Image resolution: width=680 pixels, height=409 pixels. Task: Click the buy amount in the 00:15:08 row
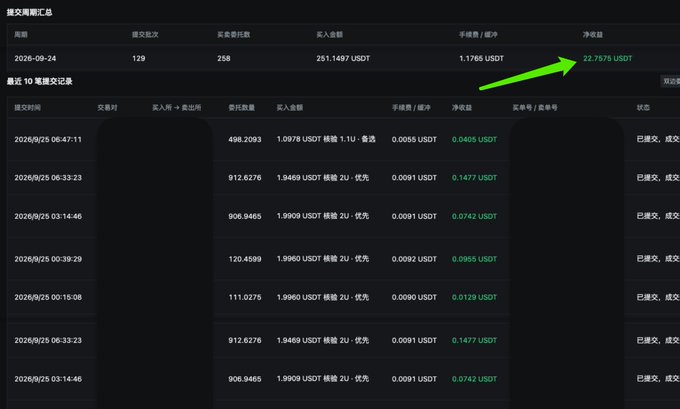point(323,297)
